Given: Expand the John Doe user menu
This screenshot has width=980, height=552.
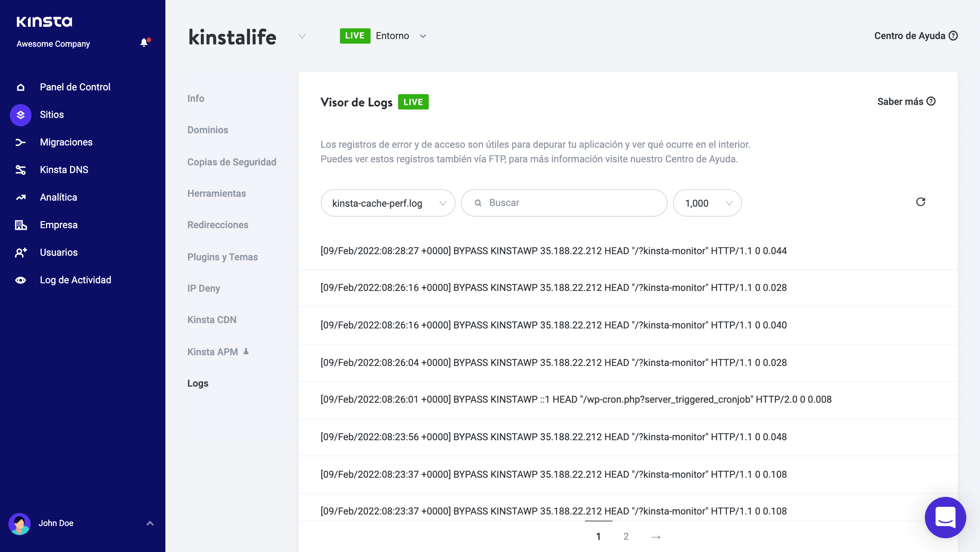Looking at the screenshot, I should click(150, 523).
